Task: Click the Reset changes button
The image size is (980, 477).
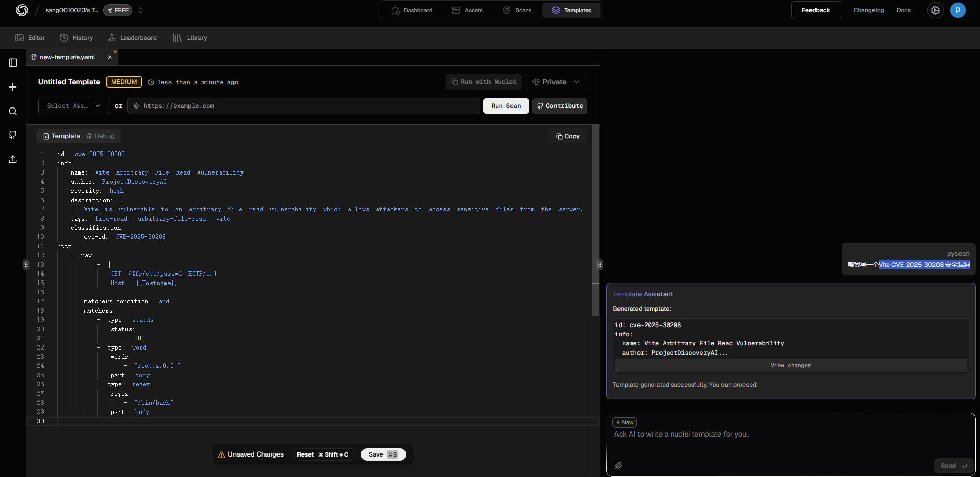Action: point(323,454)
